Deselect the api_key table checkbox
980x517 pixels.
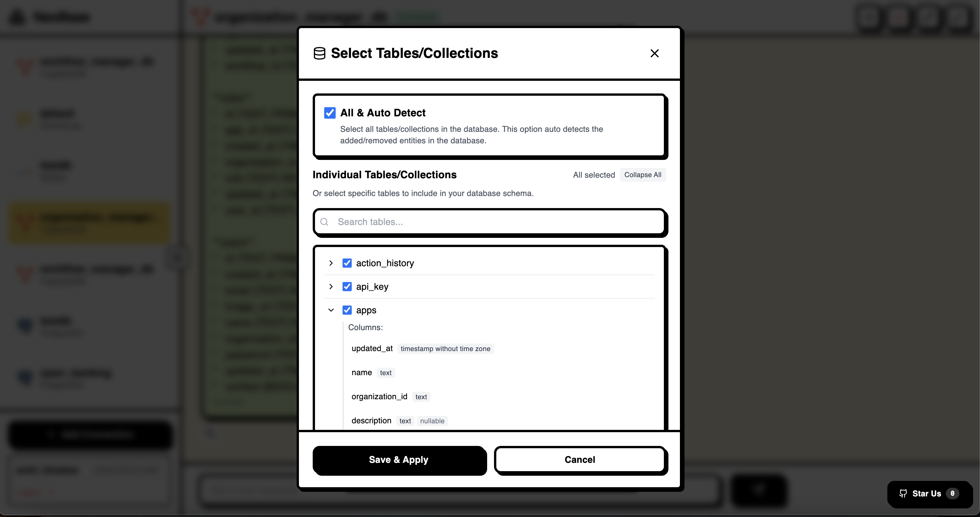click(x=347, y=287)
